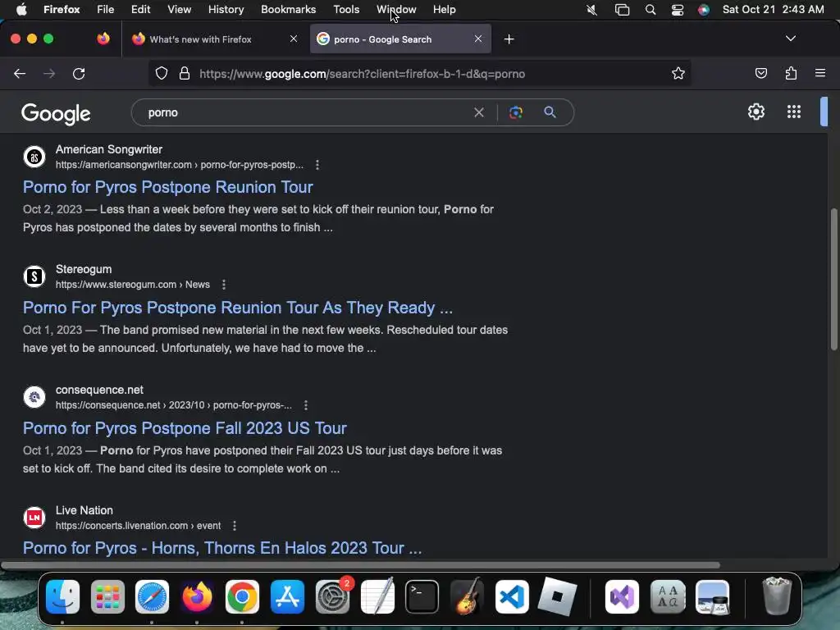
Task: Open more options for Stereogum result
Action: click(223, 285)
